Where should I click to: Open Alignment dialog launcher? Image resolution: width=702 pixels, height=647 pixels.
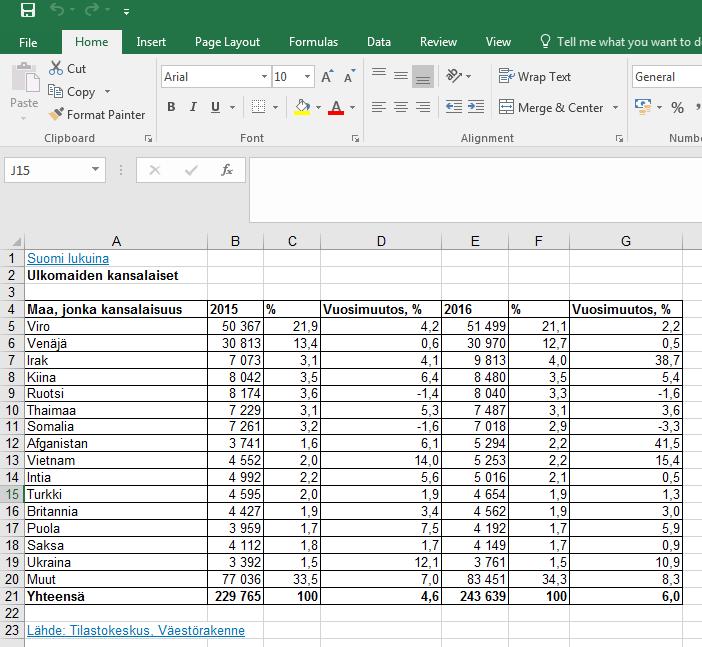[x=619, y=139]
